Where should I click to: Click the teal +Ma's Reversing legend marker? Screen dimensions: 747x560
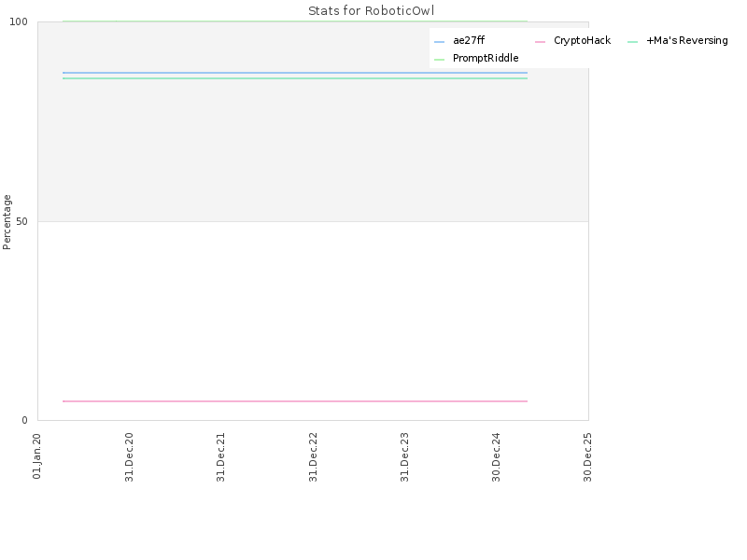(633, 42)
